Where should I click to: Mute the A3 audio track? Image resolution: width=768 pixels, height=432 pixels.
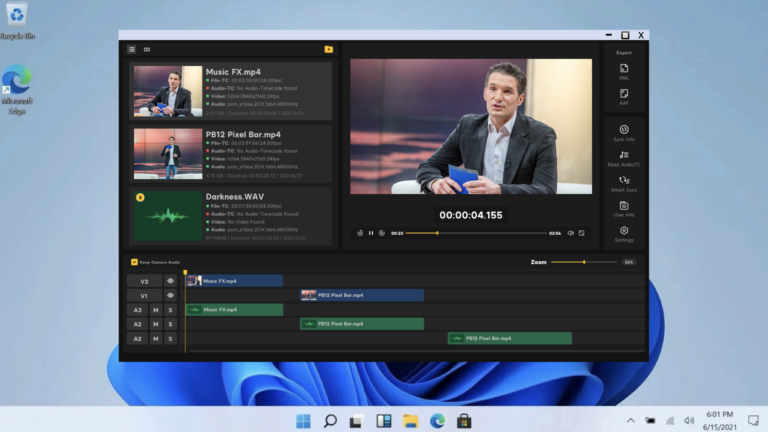(155, 310)
